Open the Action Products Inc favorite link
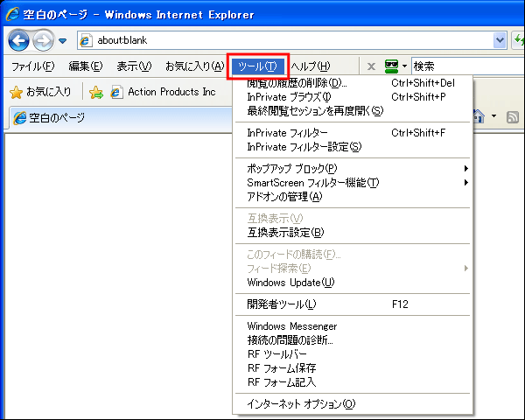525x420 pixels. tap(163, 92)
